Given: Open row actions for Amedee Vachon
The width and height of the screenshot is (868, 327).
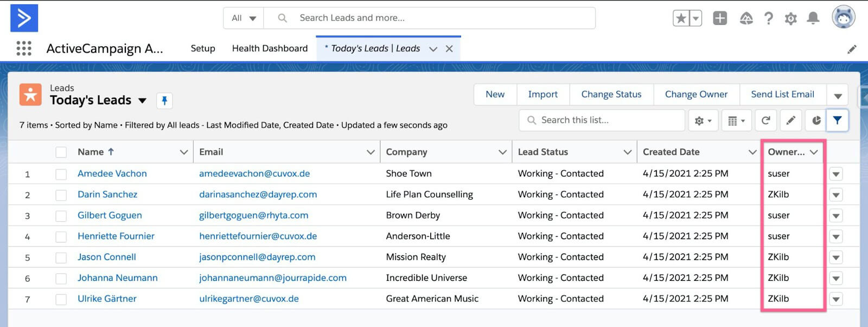Looking at the screenshot, I should pos(836,174).
